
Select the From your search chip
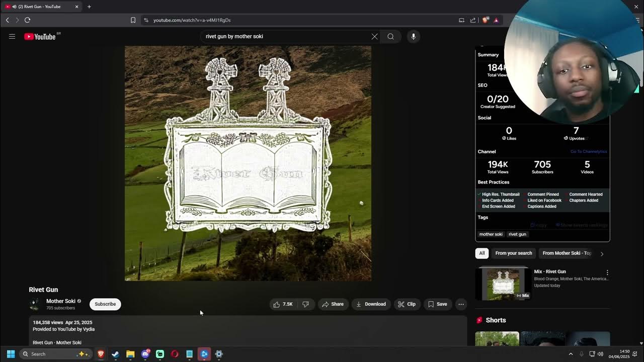click(x=513, y=253)
